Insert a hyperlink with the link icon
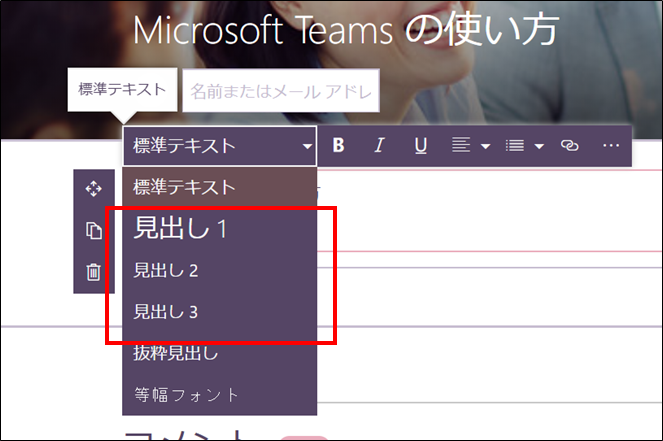 pos(570,145)
